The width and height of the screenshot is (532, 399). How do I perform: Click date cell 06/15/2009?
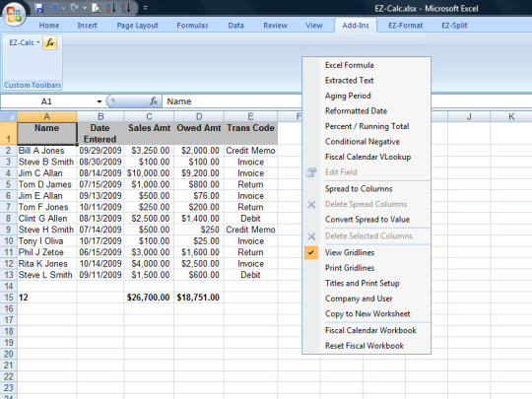pos(100,252)
